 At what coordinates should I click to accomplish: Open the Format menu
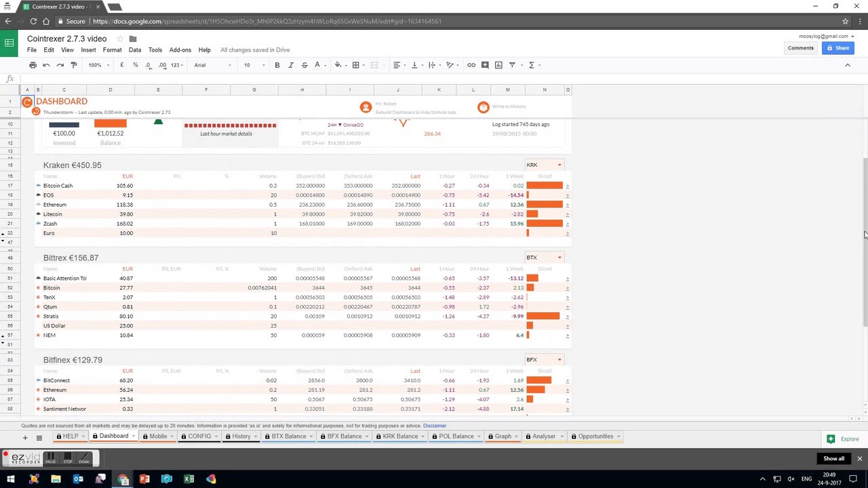click(x=112, y=49)
